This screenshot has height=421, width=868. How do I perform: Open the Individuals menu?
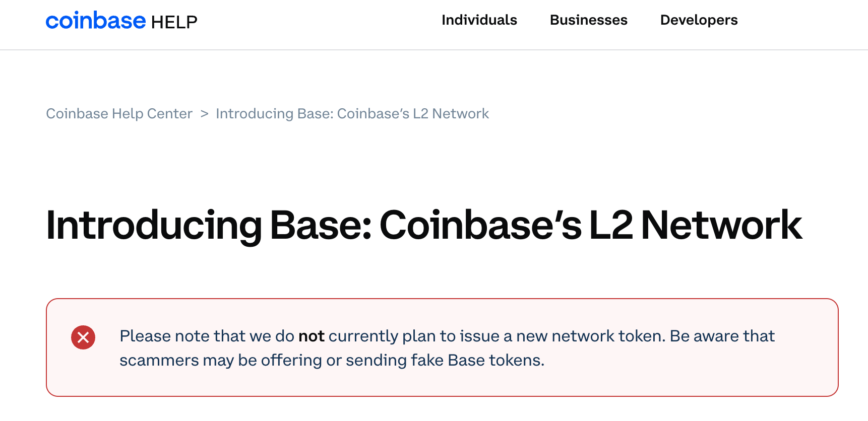tap(479, 20)
